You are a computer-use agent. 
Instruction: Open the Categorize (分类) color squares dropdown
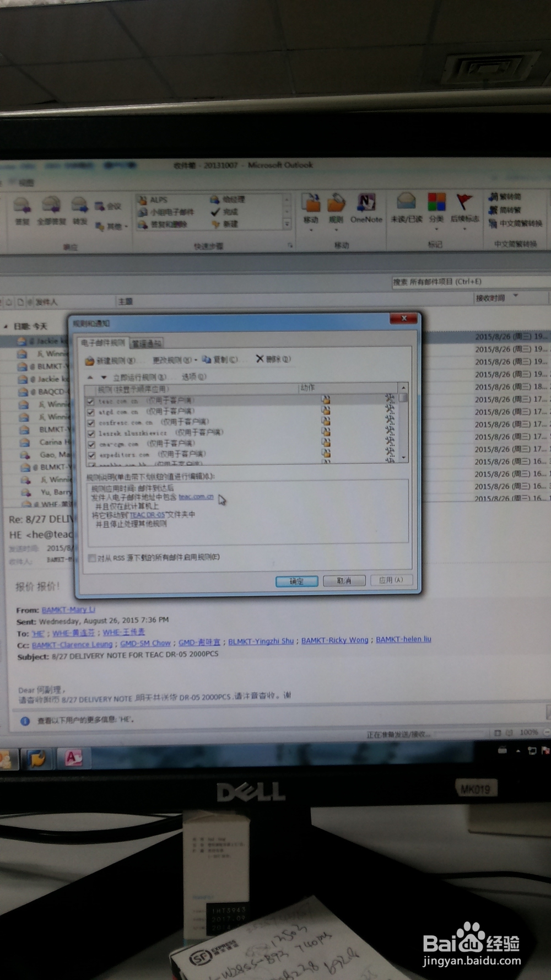coord(436,211)
